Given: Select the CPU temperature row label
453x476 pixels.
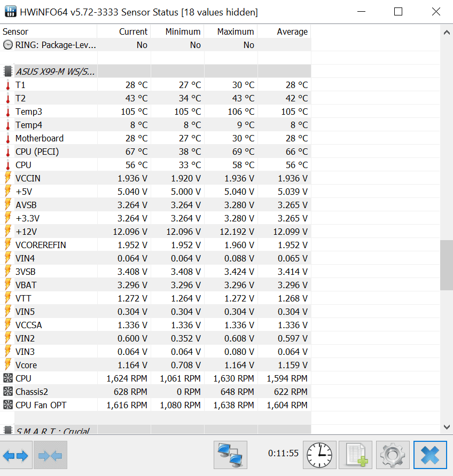Looking at the screenshot, I should (x=24, y=165).
